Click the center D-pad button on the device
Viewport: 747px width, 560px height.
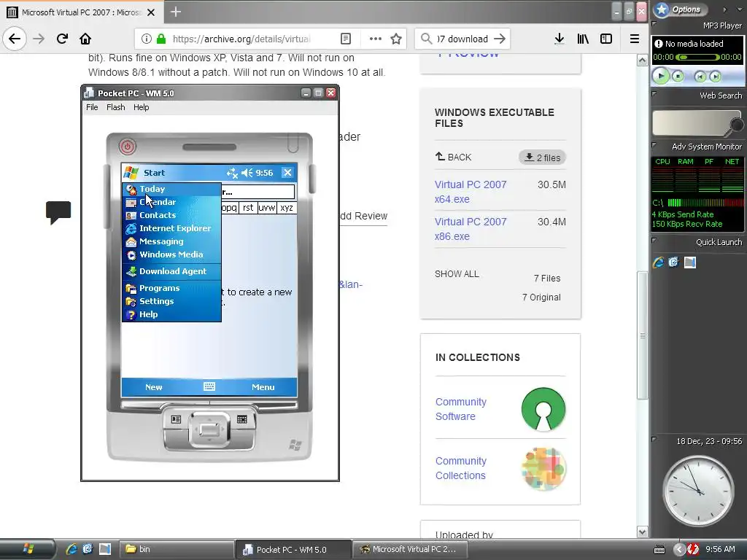coord(209,430)
